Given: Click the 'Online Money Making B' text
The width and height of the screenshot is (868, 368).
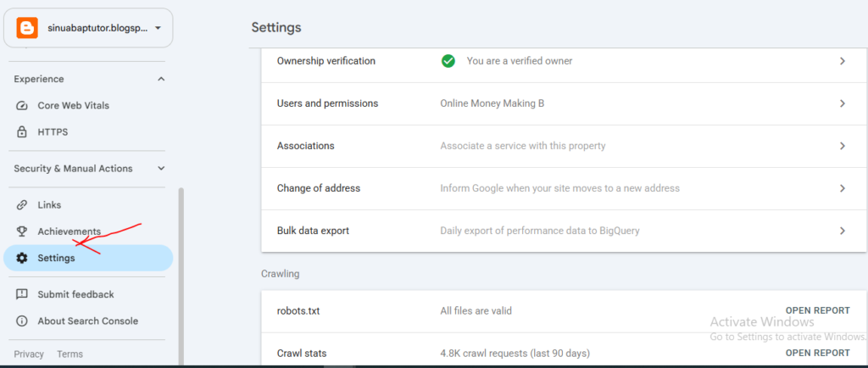Looking at the screenshot, I should click(492, 103).
